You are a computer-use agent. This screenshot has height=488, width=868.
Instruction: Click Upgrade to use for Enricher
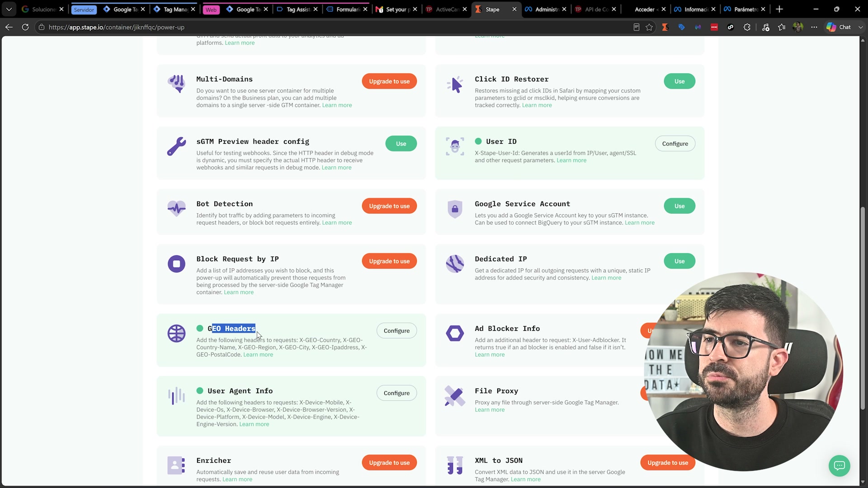point(389,463)
